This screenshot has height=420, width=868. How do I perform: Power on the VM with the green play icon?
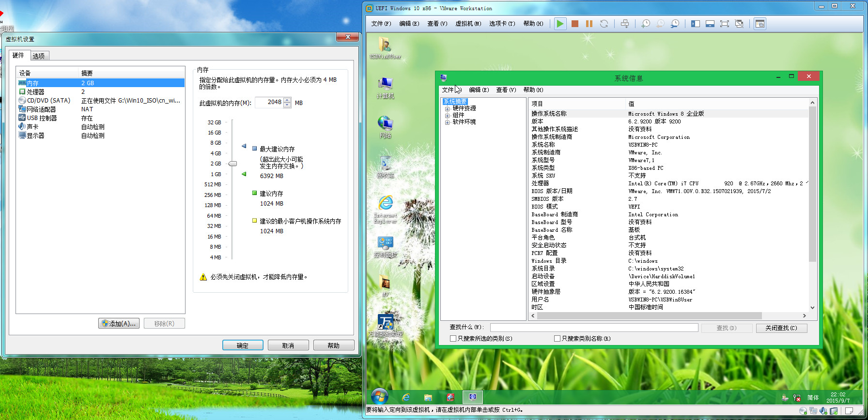coord(560,24)
